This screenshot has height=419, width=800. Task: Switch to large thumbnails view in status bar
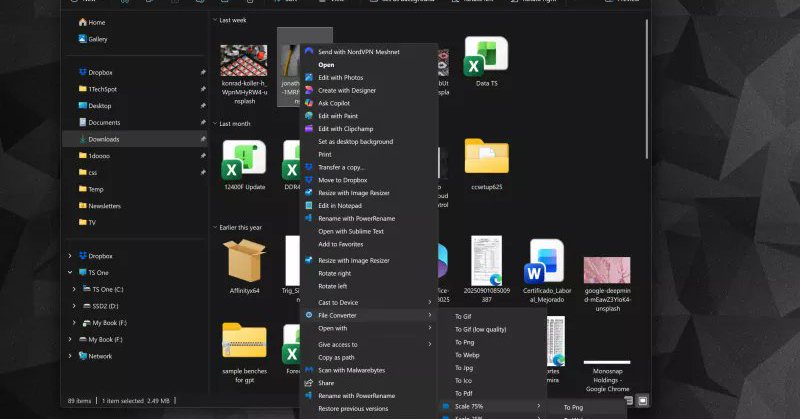643,401
